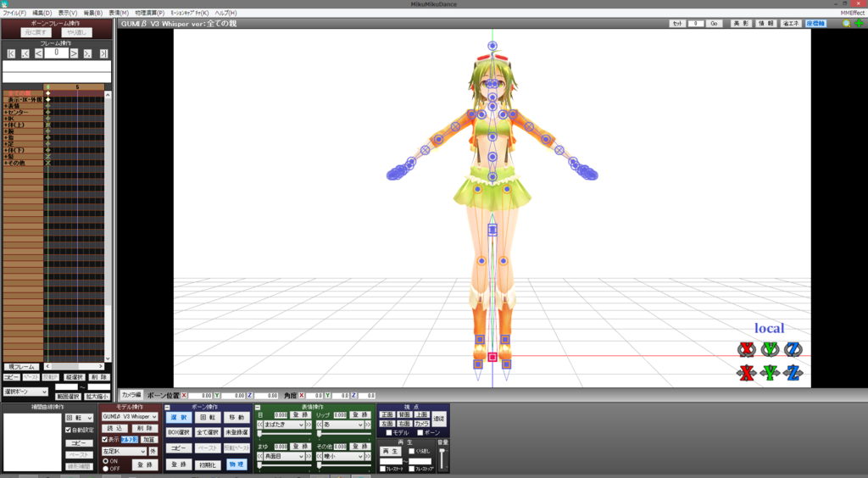Adjust the eye morph slider under まばたき
Image resolution: width=868 pixels, height=478 pixels.
tap(284, 434)
